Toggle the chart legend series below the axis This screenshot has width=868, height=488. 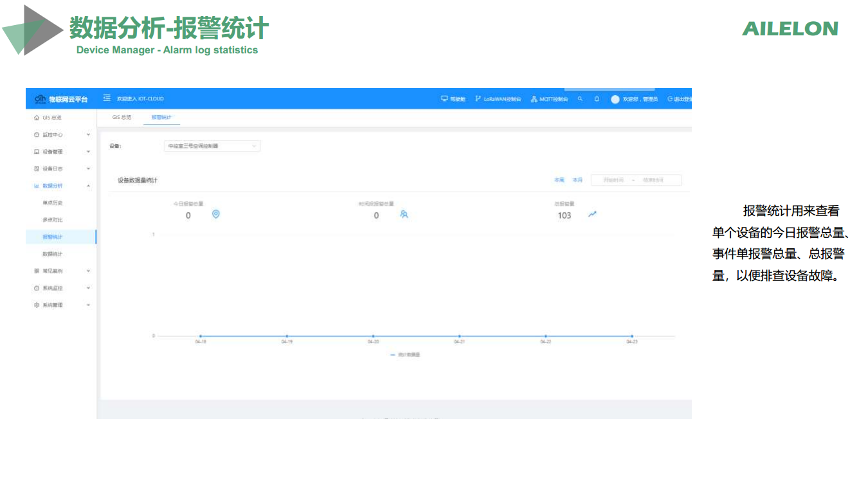(x=405, y=355)
